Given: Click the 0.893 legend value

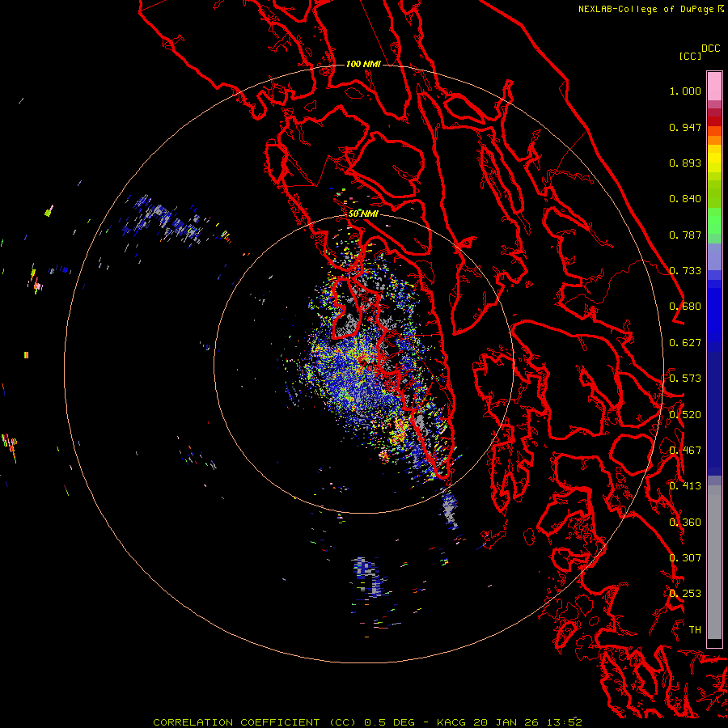Looking at the screenshot, I should tap(685, 163).
